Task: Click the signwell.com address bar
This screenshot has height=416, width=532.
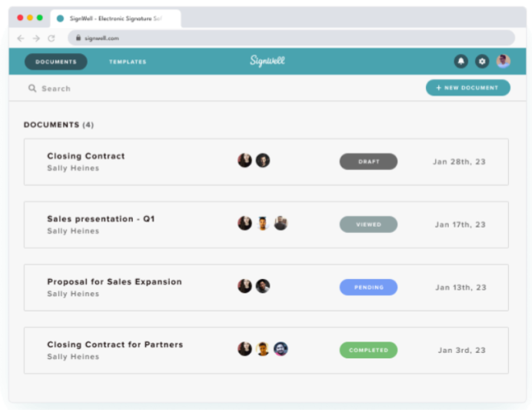Action: (x=292, y=38)
